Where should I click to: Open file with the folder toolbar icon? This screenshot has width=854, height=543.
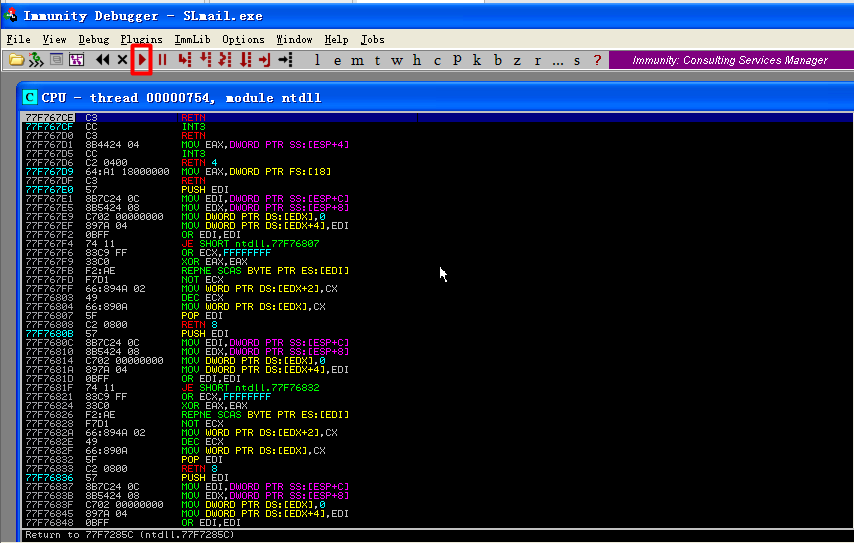[16, 60]
